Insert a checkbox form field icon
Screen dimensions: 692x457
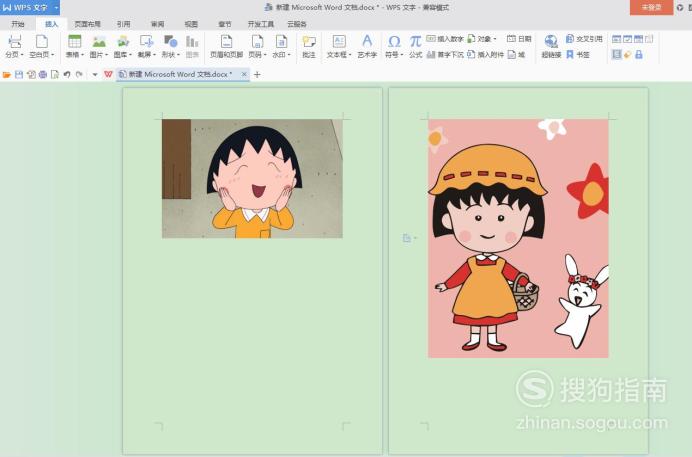click(628, 39)
